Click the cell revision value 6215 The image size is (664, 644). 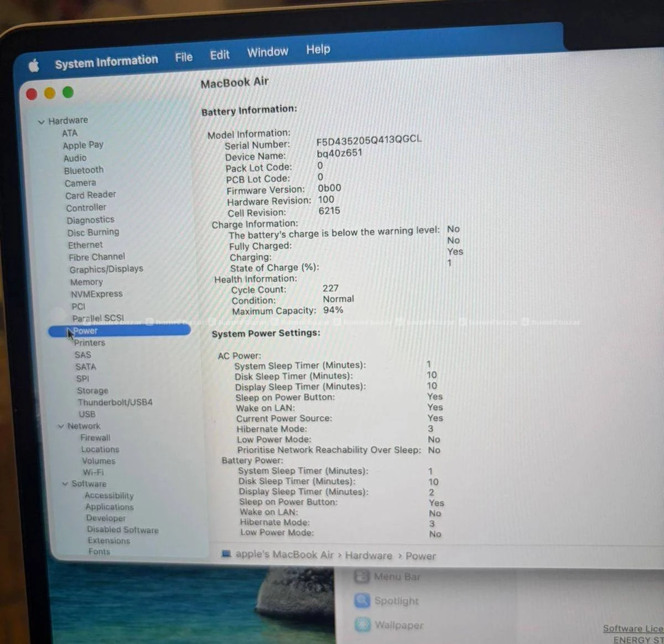329,211
